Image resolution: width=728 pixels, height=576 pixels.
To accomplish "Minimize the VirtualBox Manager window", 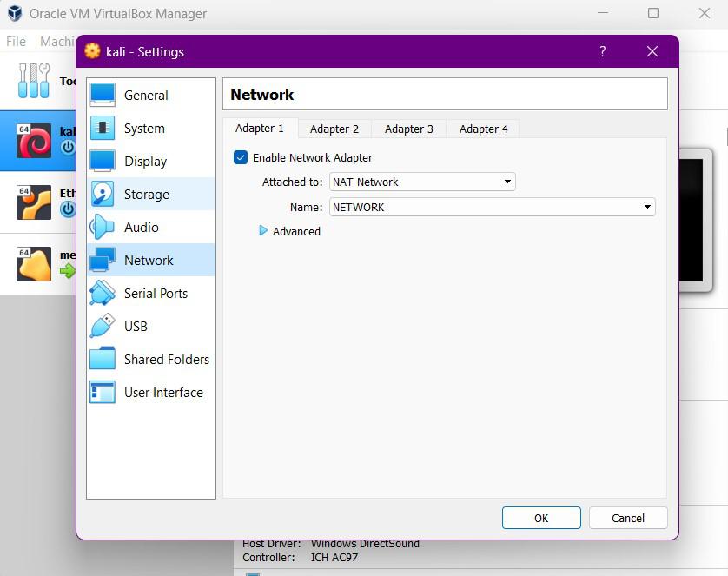I will [x=603, y=13].
